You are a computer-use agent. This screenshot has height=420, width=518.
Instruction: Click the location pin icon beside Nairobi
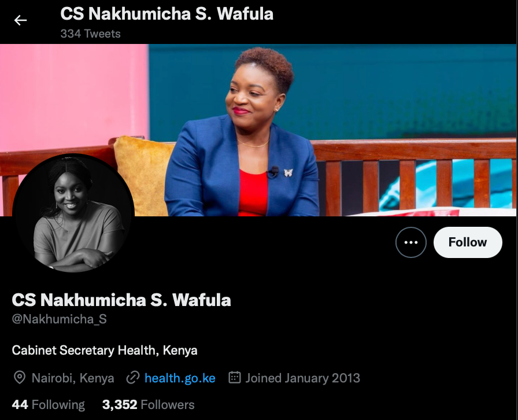pyautogui.click(x=20, y=378)
